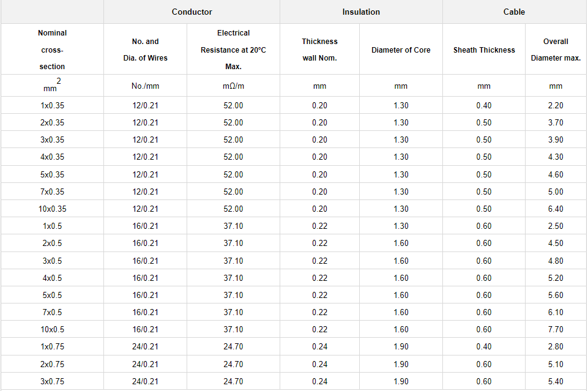The width and height of the screenshot is (588, 391).
Task: Click the 7x0.5 row label
Action: (x=52, y=312)
